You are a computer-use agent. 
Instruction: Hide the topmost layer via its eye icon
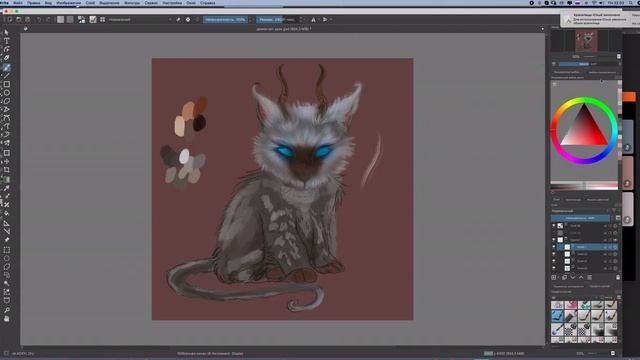pos(554,226)
